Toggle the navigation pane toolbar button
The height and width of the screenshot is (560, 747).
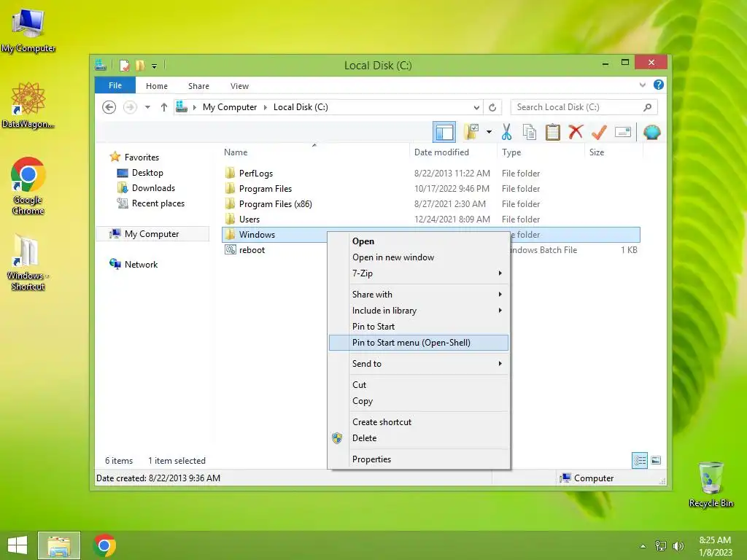point(444,133)
